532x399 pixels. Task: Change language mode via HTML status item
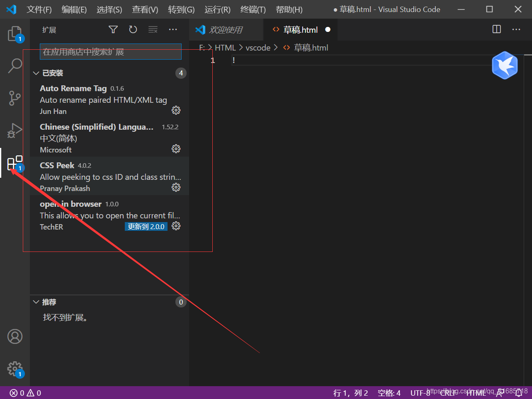476,393
